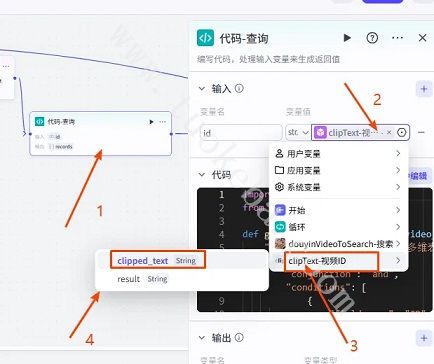
Task: Click the douyinVideoToSearch thumbnail icon
Action: click(280, 244)
